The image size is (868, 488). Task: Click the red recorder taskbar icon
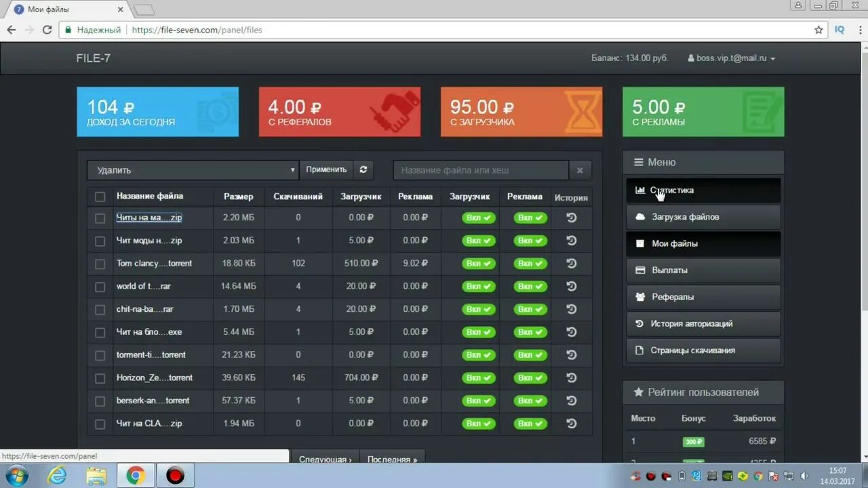click(x=175, y=476)
